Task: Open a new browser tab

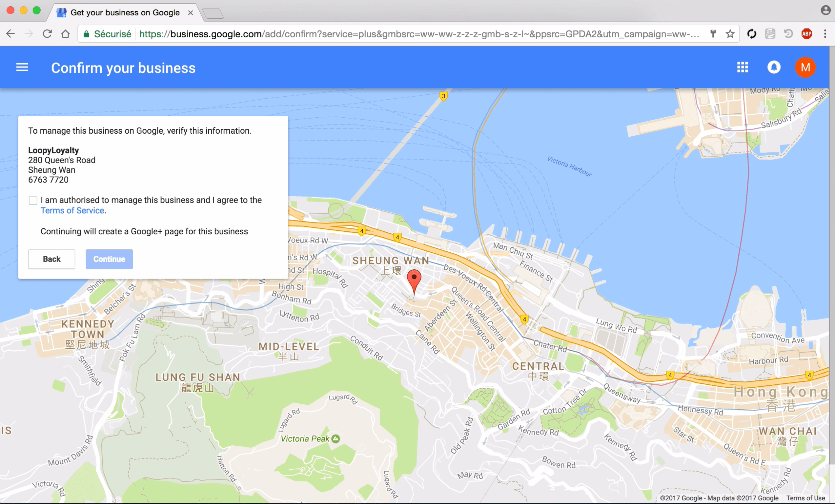Action: (213, 13)
